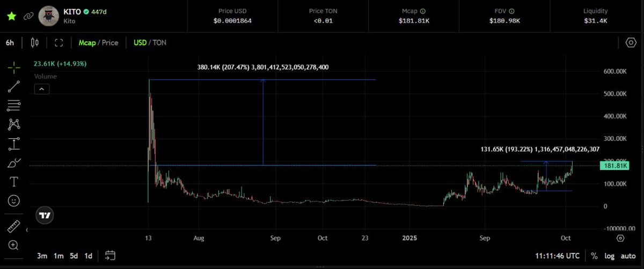
Task: Select the Fibonacci retracement tool
Action: point(14,105)
